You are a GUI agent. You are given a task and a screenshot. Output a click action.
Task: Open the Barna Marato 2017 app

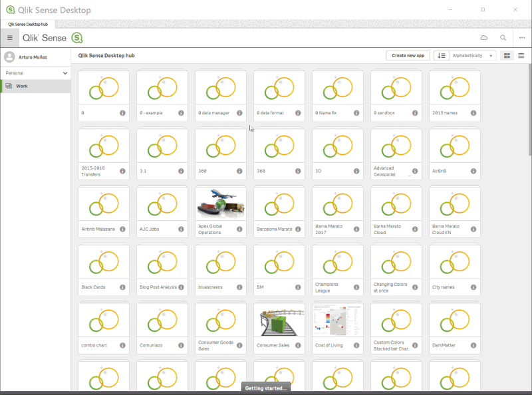(x=338, y=211)
